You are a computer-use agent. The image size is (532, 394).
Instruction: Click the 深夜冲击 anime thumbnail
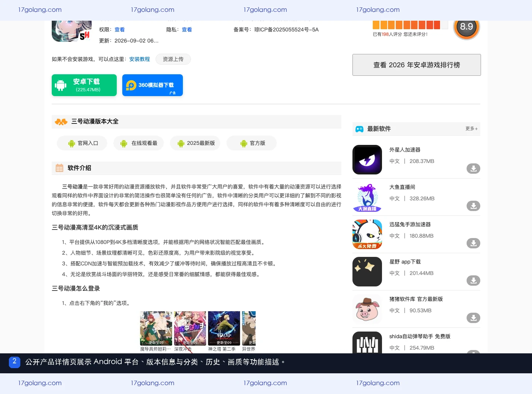click(190, 328)
